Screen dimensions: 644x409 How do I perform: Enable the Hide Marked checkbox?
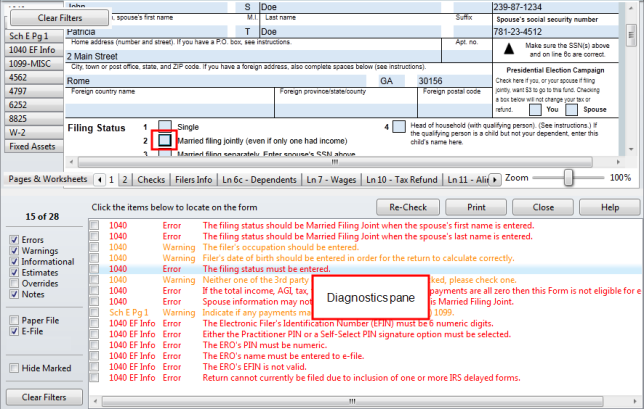[x=14, y=368]
